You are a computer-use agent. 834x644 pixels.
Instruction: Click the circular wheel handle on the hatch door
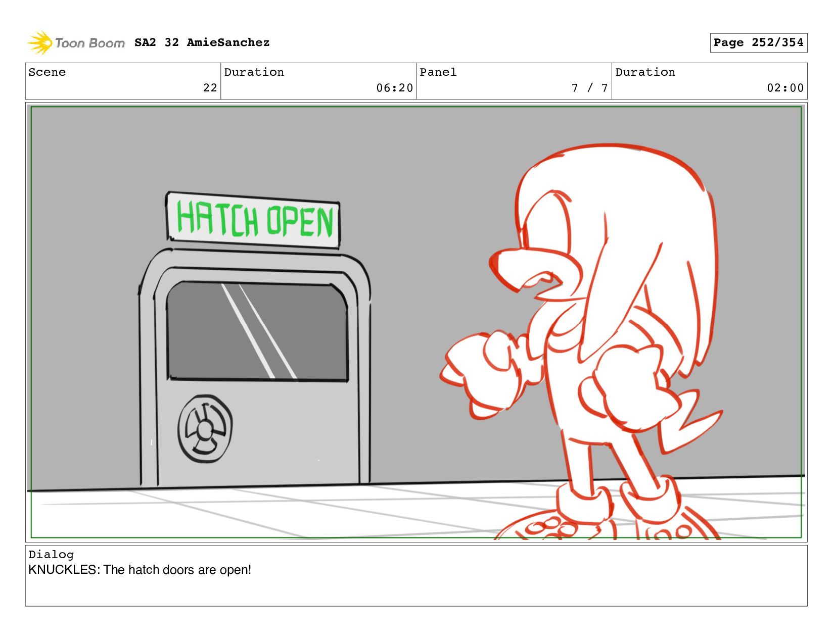point(205,429)
